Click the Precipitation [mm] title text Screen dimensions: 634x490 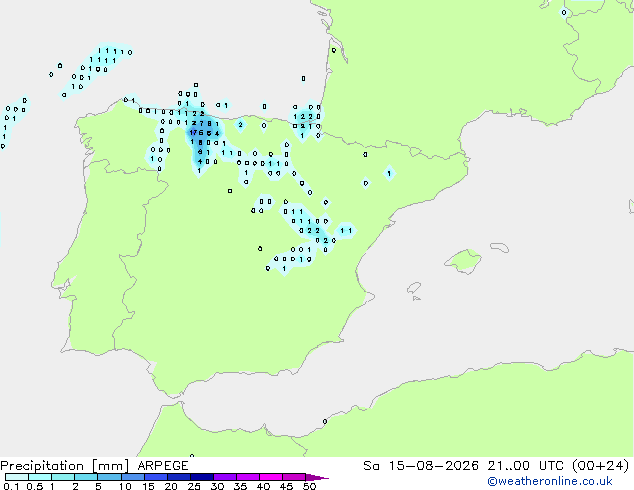(x=65, y=466)
